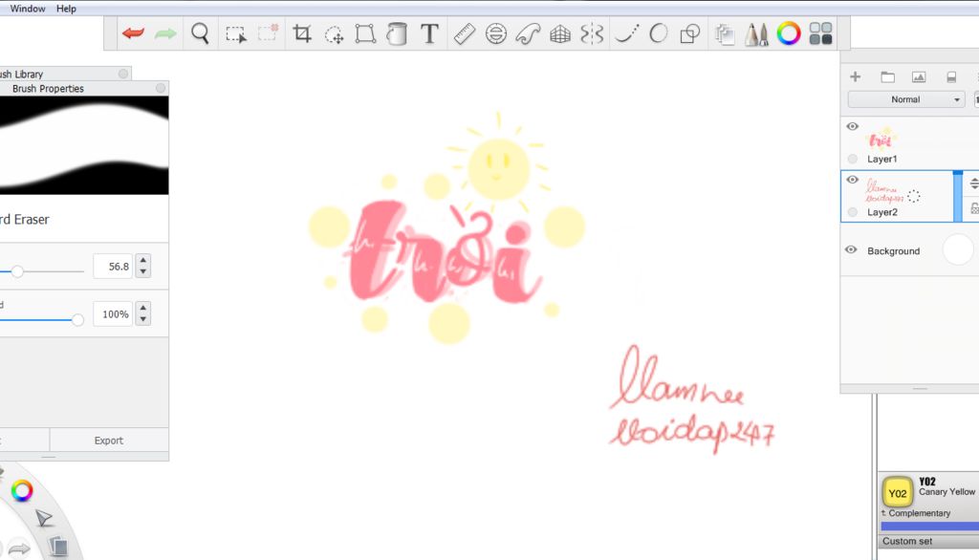The height and width of the screenshot is (560, 979).
Task: Select the Steady Stroke tool
Action: click(x=627, y=33)
